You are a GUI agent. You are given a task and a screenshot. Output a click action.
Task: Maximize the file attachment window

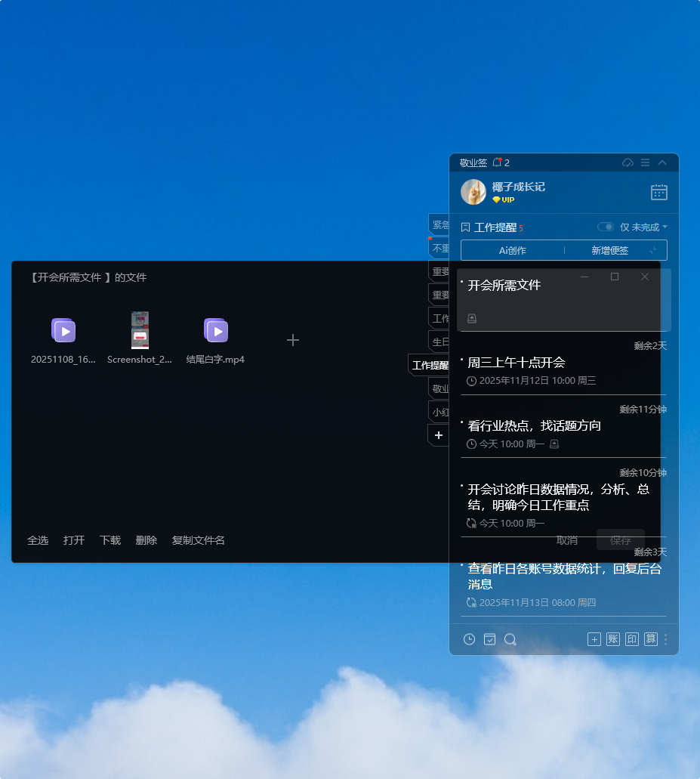tap(615, 277)
